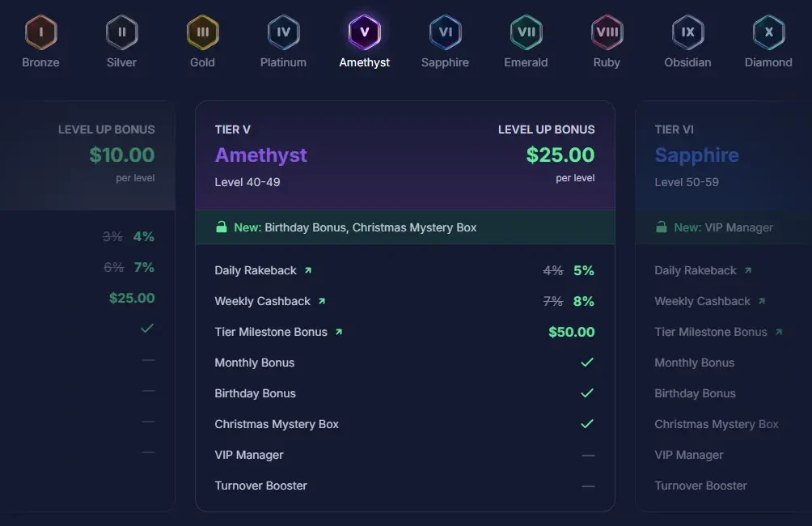Click Daily Rakeback link in Sapphire card

pyautogui.click(x=696, y=270)
